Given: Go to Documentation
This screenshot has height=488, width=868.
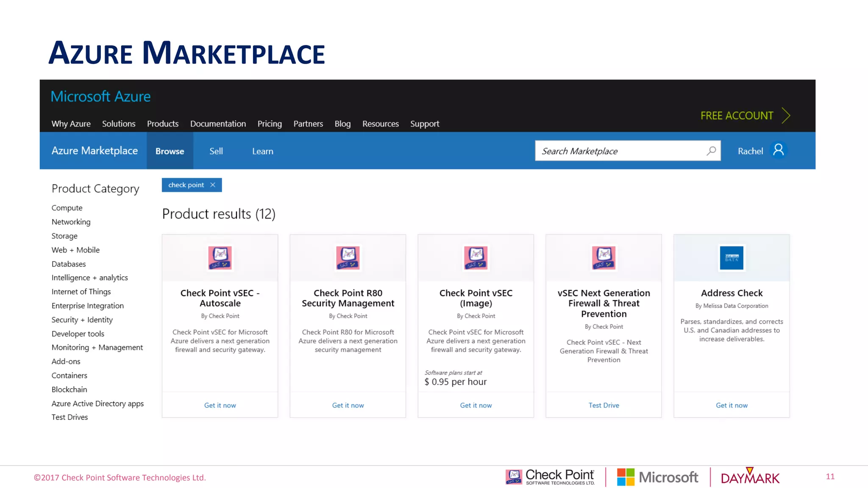Looking at the screenshot, I should point(218,124).
